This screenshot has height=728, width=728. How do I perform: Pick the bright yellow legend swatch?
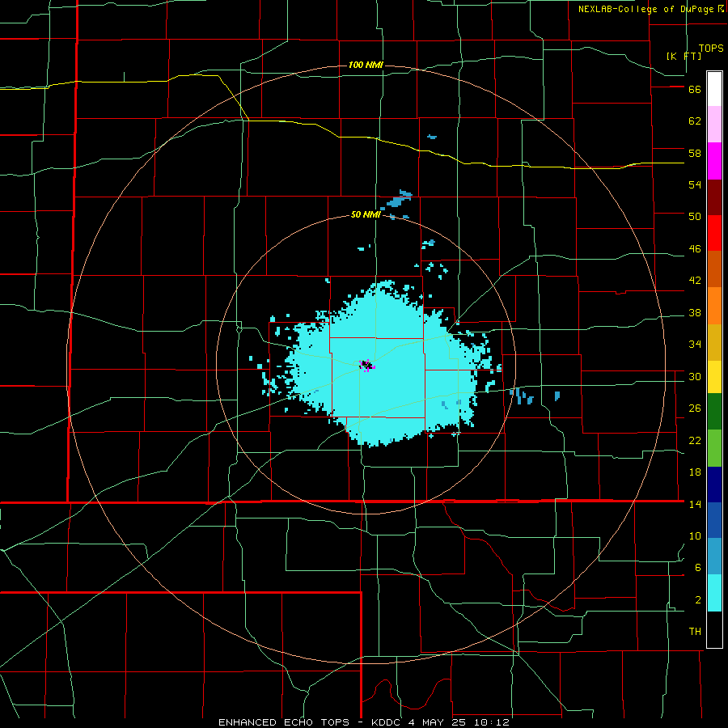coord(714,377)
